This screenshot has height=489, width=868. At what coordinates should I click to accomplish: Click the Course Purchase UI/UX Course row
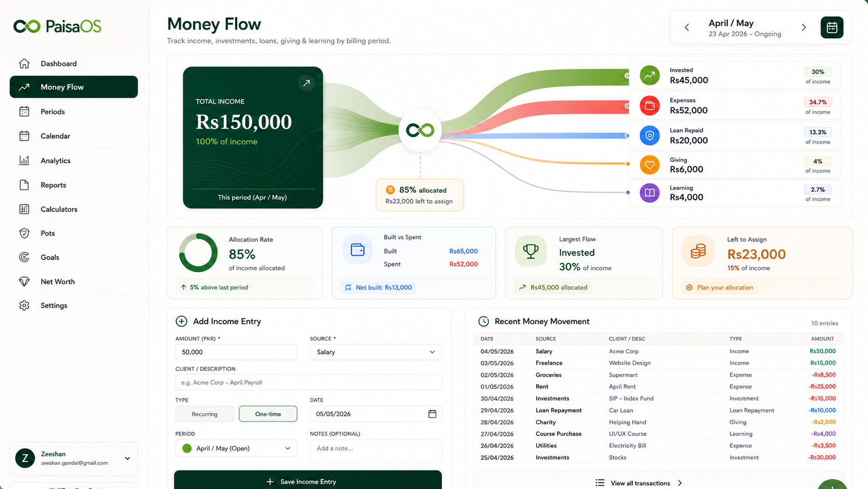coord(658,434)
